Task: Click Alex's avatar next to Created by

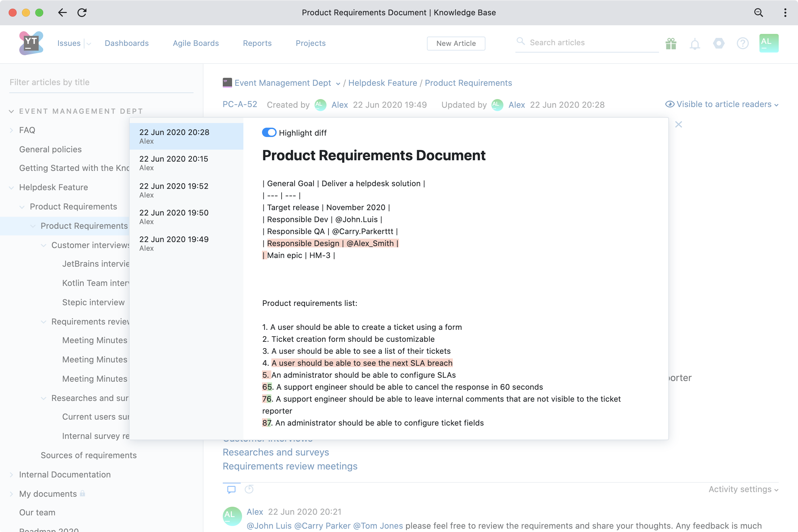Action: point(320,104)
